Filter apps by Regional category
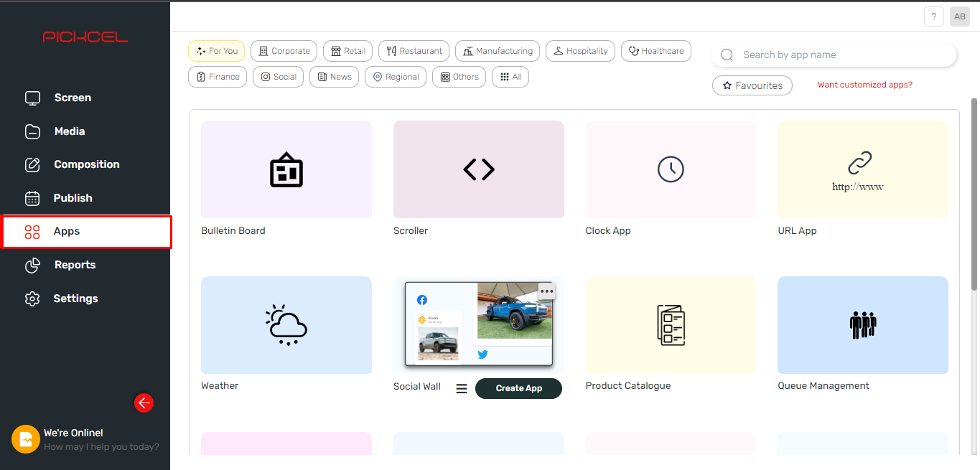This screenshot has height=470, width=980. pos(396,77)
